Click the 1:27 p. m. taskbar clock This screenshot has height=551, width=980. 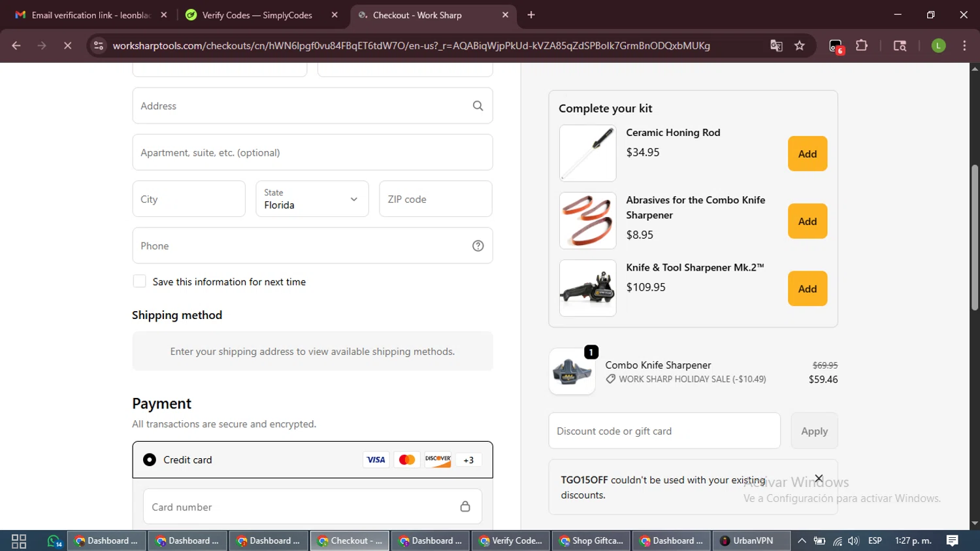click(913, 541)
